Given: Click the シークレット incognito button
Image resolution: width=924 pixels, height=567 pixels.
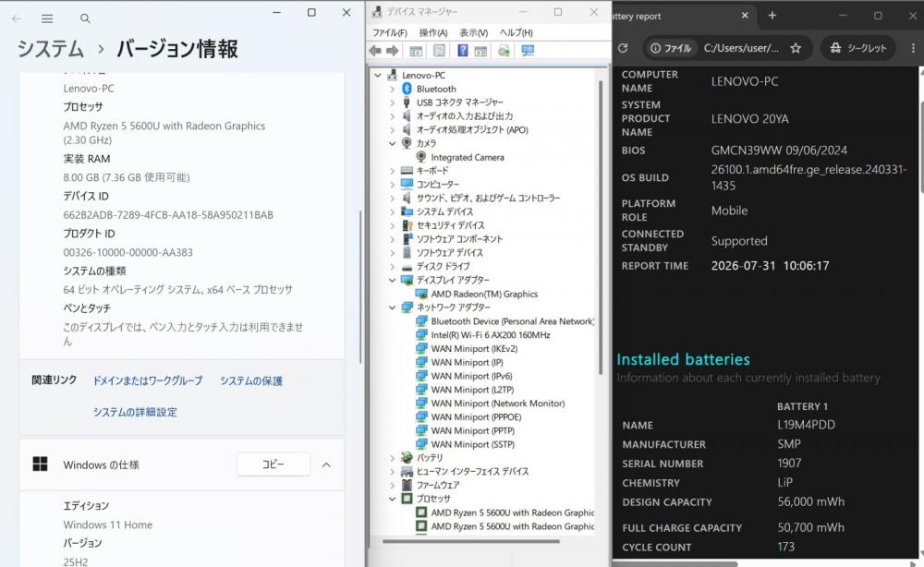Looking at the screenshot, I should tap(858, 48).
